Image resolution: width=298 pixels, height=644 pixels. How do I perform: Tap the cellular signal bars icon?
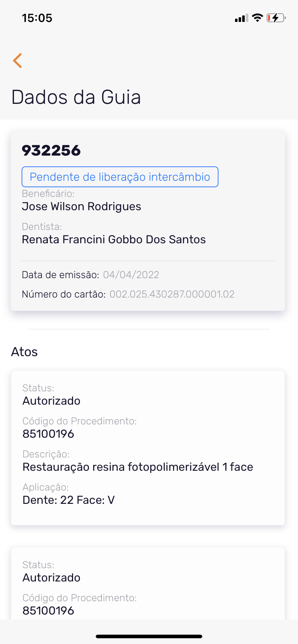tap(241, 18)
